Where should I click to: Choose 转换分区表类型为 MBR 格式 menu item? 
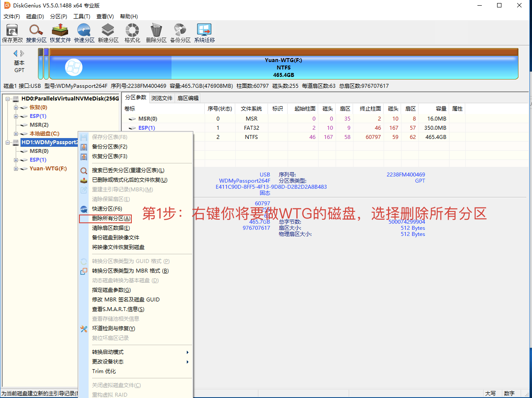coord(135,271)
